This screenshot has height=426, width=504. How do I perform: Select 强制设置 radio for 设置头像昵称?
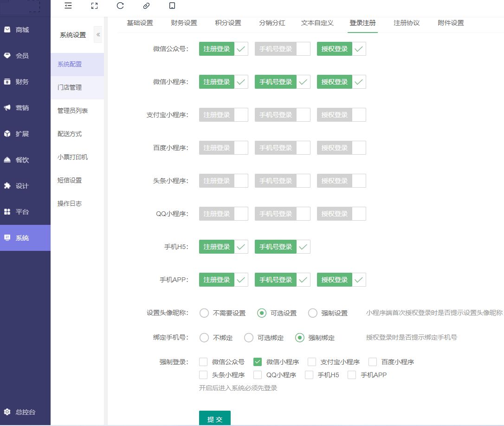click(313, 313)
